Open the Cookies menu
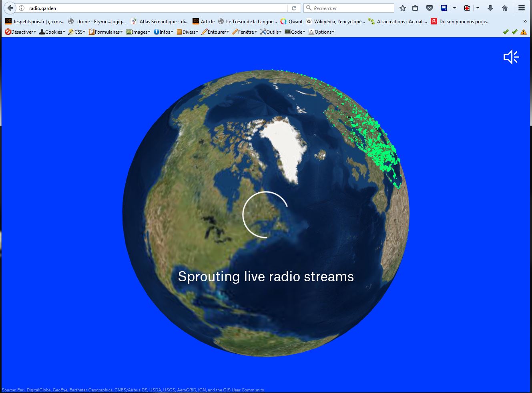Viewport: 532px width, 393px height. [52, 32]
